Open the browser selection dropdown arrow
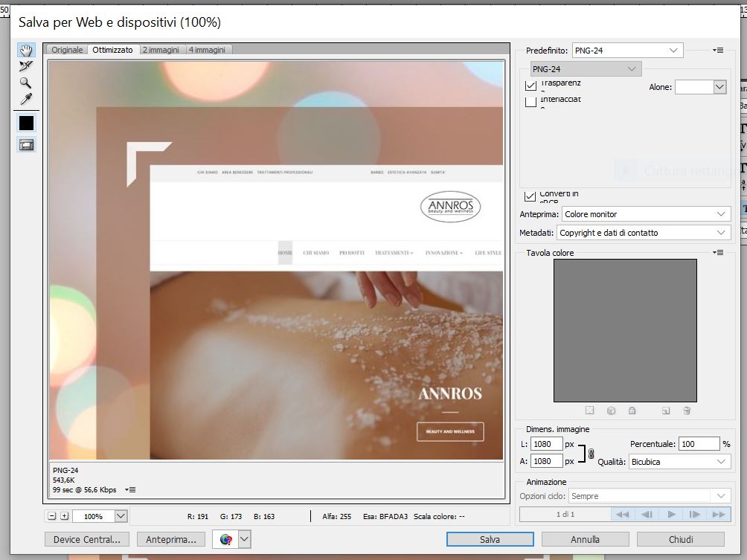Viewport: 747px width, 560px height. tap(244, 539)
